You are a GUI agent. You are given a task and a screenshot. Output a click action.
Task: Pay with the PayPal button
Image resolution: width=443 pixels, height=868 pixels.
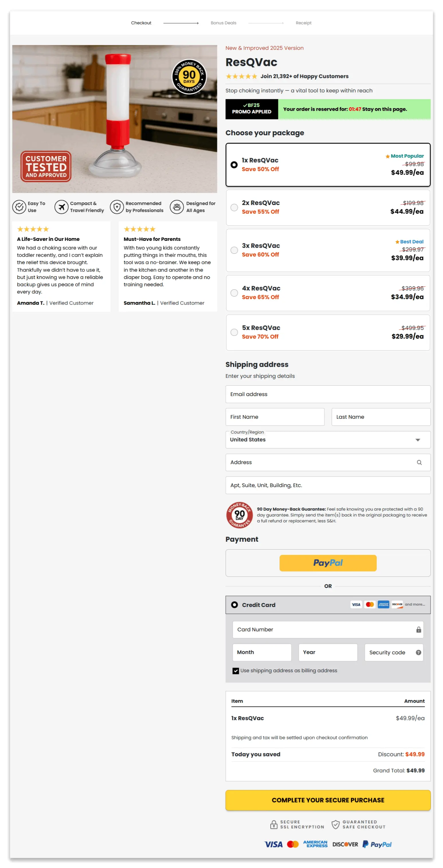(328, 563)
